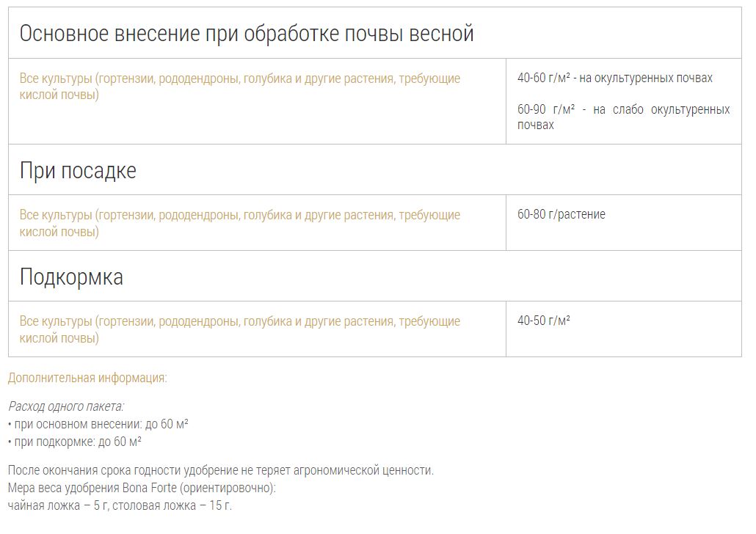Viewport: 756px width, 534px height.
Task: Select 'при подкормке: до 60 м²' bullet
Action: (77, 442)
